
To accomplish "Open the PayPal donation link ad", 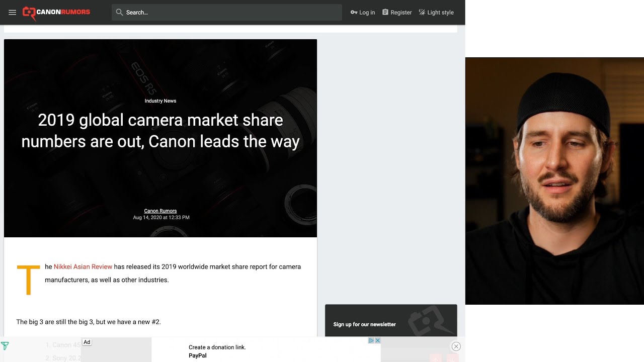I will pos(217,351).
